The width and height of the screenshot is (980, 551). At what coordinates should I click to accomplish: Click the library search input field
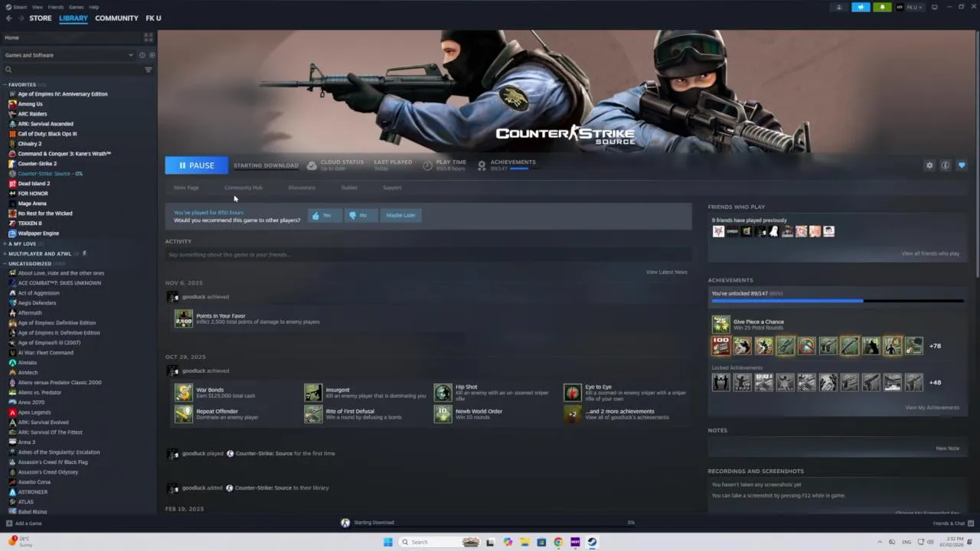(x=77, y=70)
